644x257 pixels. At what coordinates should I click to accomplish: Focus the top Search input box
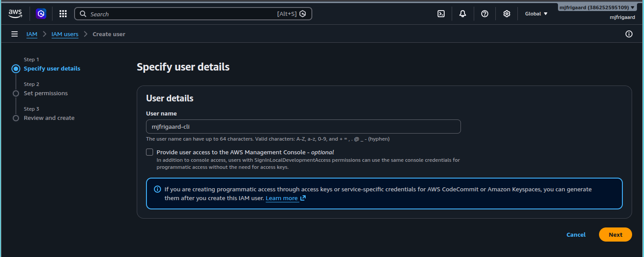click(x=193, y=14)
